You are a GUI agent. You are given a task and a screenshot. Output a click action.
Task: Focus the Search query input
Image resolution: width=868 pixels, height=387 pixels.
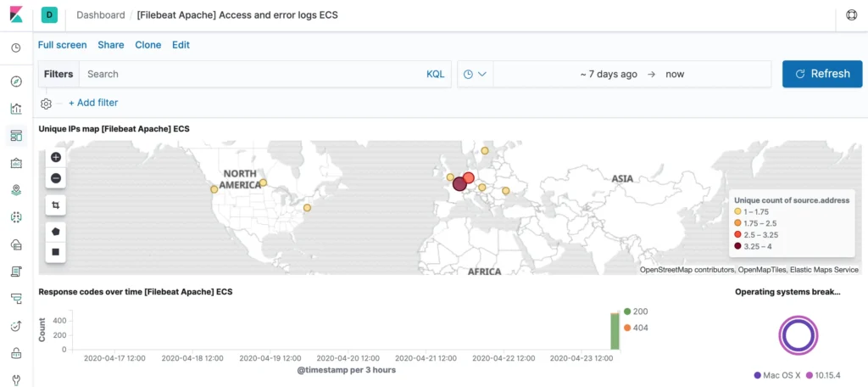252,74
